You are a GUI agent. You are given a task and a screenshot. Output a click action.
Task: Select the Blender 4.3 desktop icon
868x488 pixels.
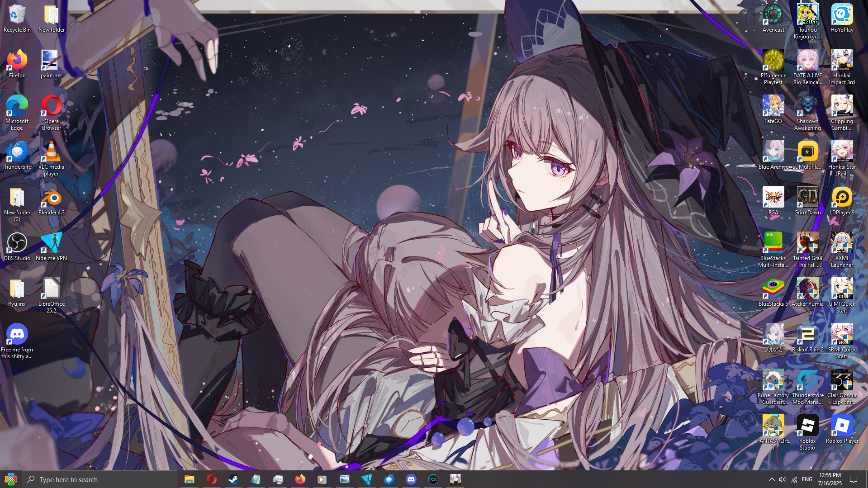point(51,201)
